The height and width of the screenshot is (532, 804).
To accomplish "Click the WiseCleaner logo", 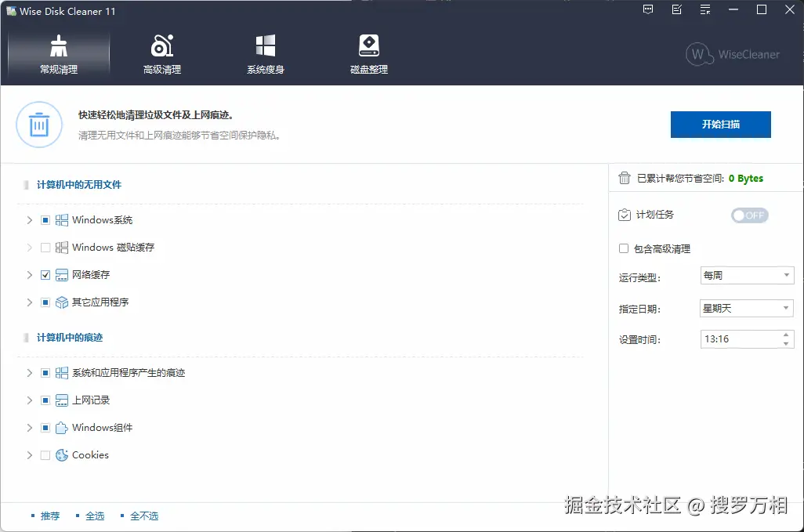I will tap(733, 54).
